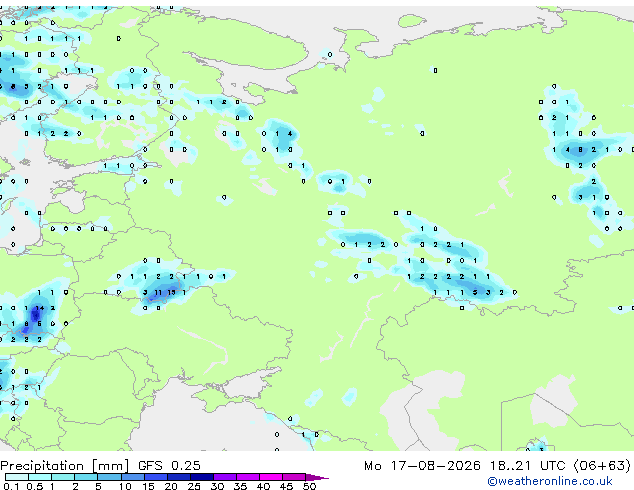Viewport: 634px width, 490px height.
Task: Select the 2–5 mm legend color swatch
Action: coord(86,477)
